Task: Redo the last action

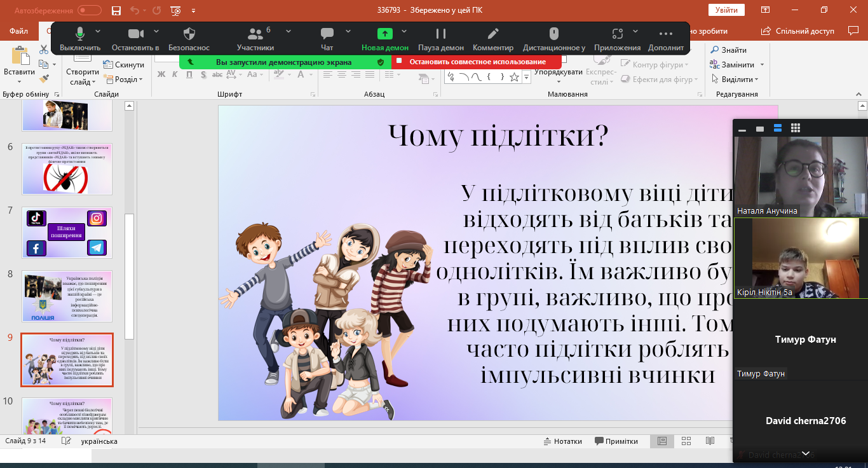Action: click(157, 10)
